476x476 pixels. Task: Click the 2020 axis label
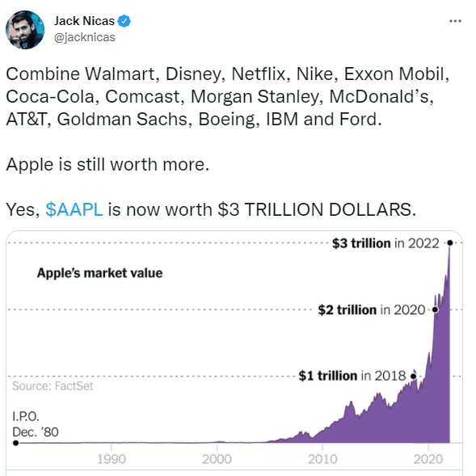click(428, 459)
